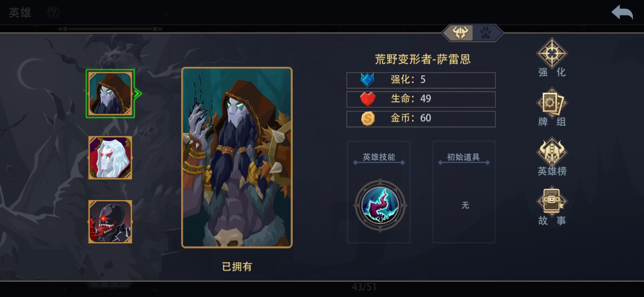Screen dimensions: 644x297
Task: Open the 故事 story book icon
Action: pos(552,201)
